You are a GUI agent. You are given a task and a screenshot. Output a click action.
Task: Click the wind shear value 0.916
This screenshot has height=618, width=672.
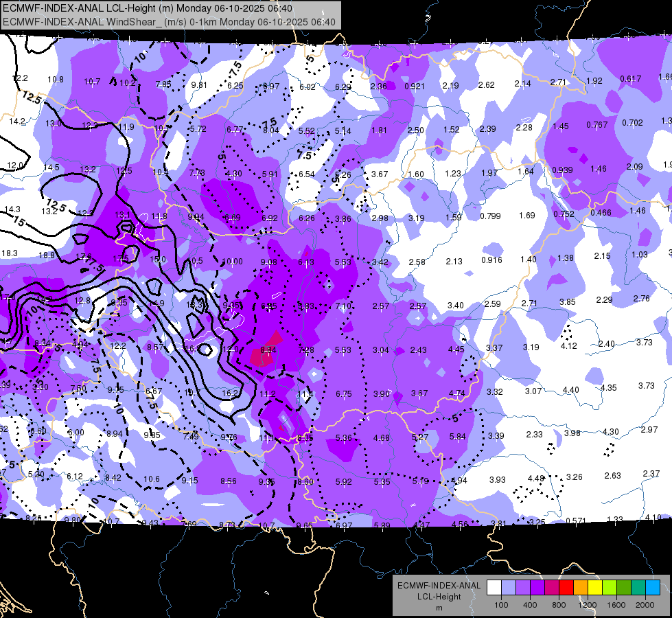pyautogui.click(x=491, y=260)
